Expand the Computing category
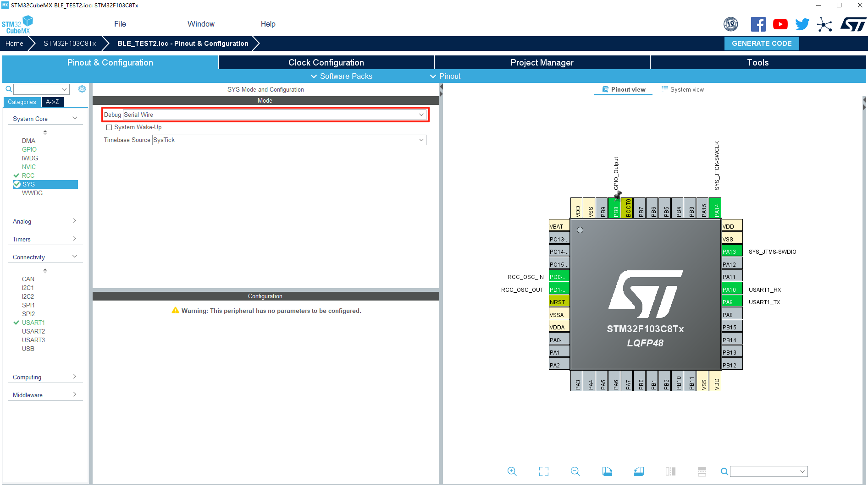This screenshot has width=868, height=487. (45, 377)
